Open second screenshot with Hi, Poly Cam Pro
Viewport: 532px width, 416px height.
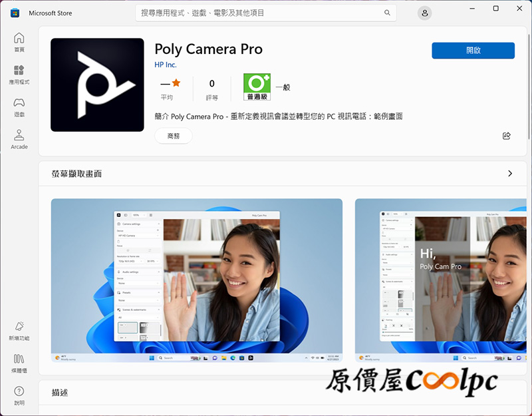point(441,280)
